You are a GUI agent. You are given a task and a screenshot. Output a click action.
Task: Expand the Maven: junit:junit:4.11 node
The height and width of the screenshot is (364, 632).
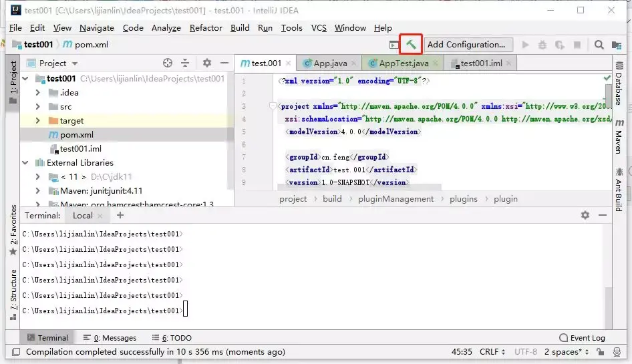coord(37,190)
